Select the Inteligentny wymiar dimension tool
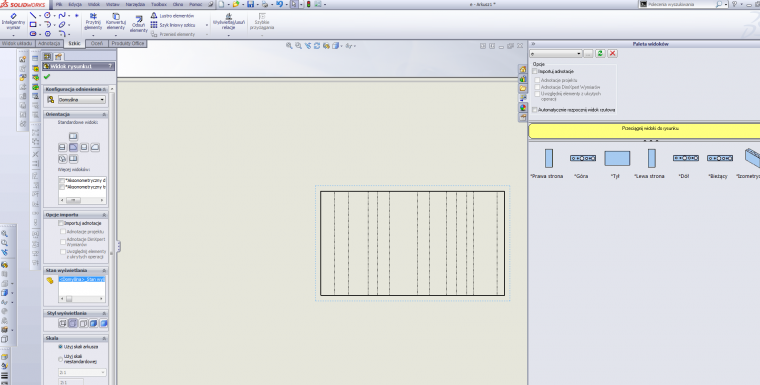This screenshot has height=385, width=760. [13, 22]
